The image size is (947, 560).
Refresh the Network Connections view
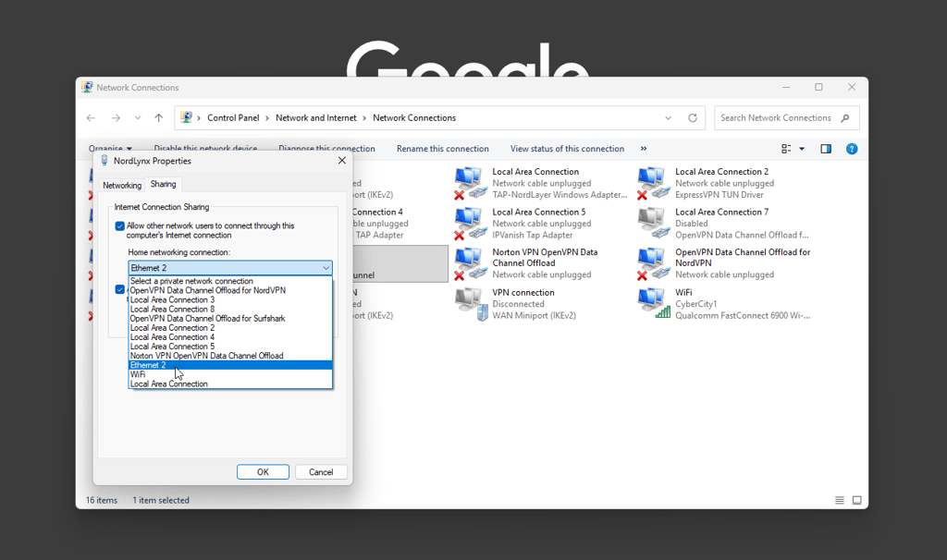click(x=693, y=118)
